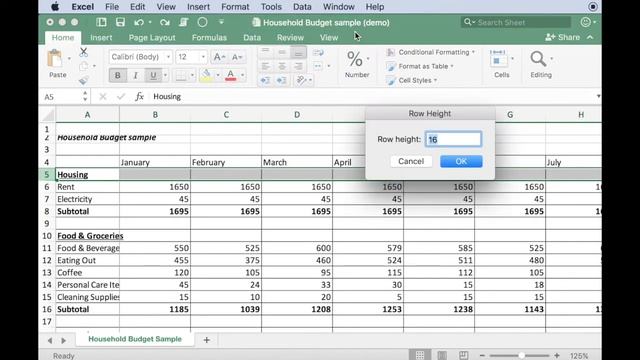Open the Format menu in the menu bar
Screen dimensions: 640x360
(x=235, y=7)
